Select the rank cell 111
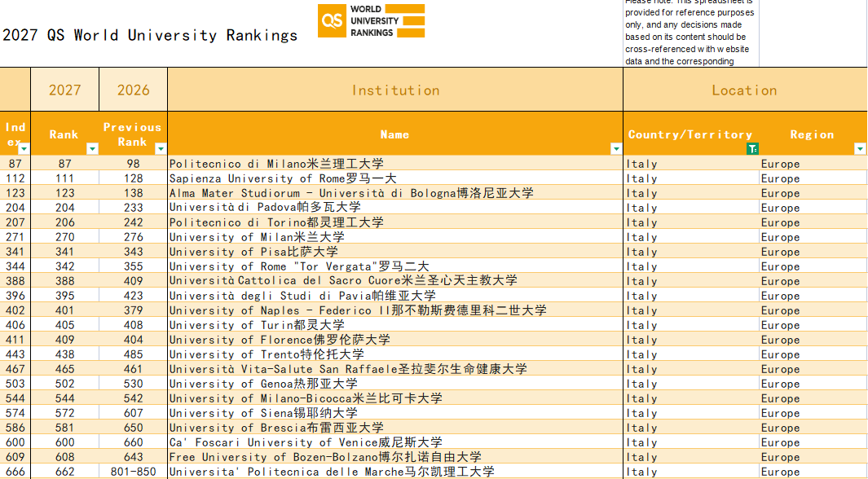The height and width of the screenshot is (479, 868). click(64, 178)
